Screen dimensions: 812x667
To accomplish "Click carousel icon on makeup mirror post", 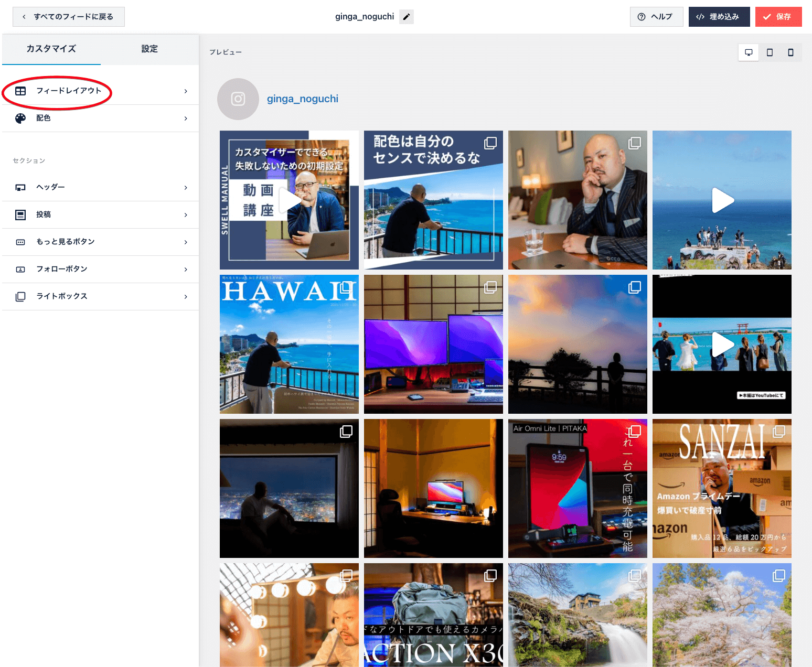I will [x=346, y=576].
